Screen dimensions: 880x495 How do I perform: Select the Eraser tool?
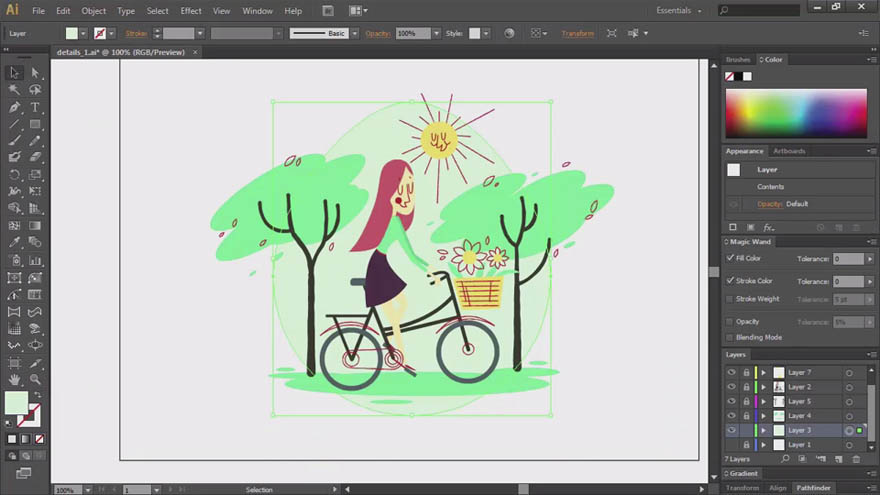(x=35, y=157)
